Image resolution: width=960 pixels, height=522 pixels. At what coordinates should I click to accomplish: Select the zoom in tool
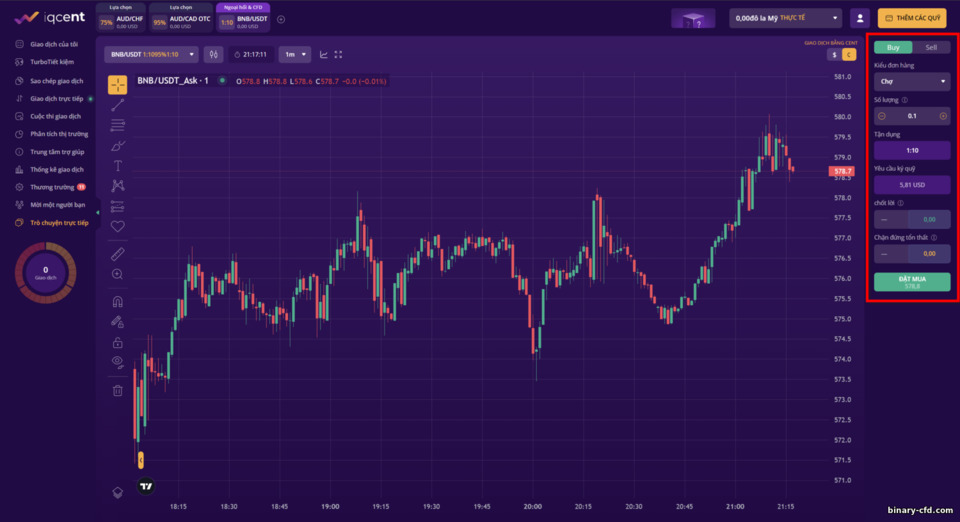tap(118, 274)
